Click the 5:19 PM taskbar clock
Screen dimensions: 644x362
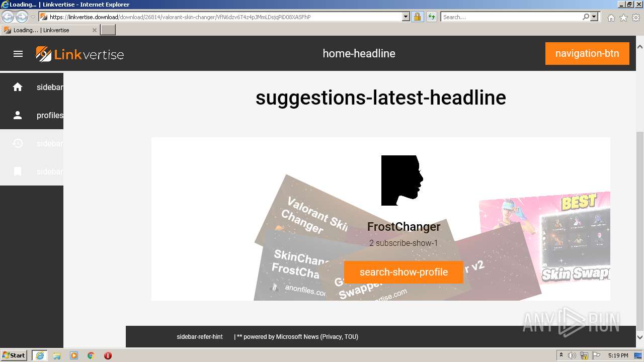(x=618, y=355)
